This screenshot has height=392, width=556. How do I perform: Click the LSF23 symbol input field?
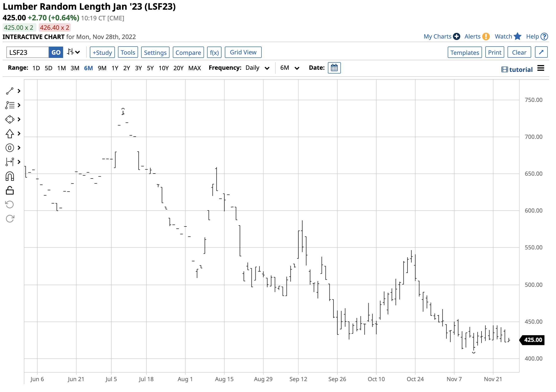(27, 52)
